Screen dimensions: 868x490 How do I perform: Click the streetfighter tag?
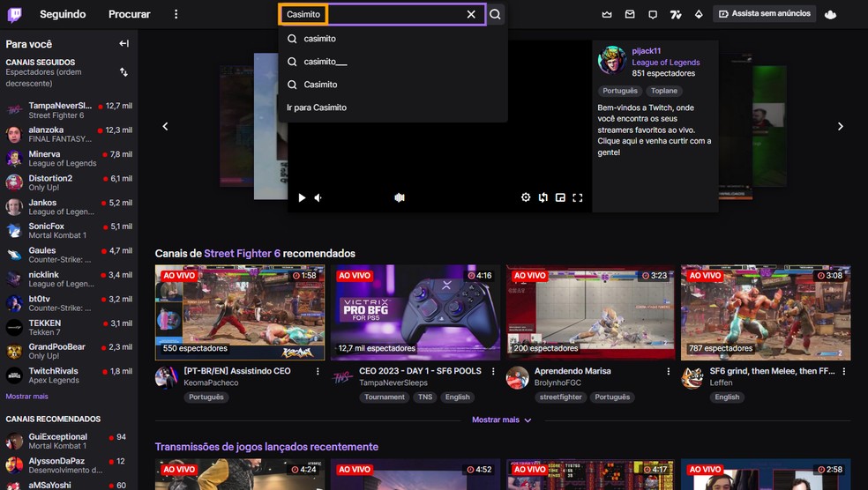[x=561, y=397]
